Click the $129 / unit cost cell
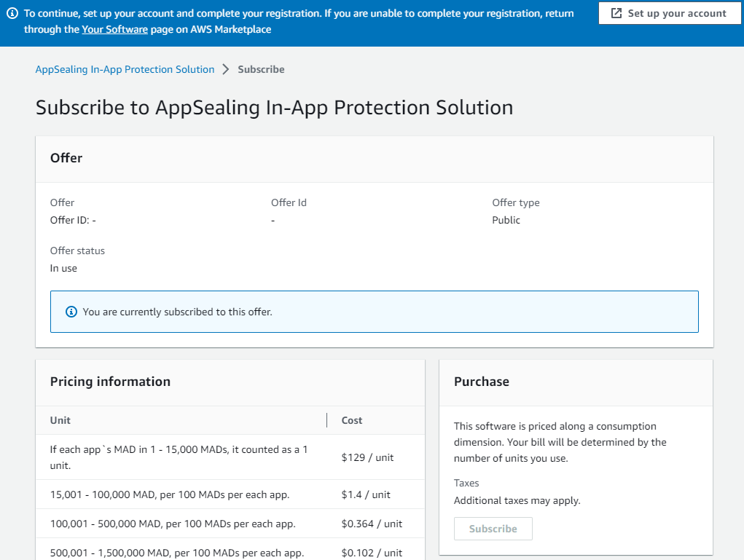 tap(367, 457)
